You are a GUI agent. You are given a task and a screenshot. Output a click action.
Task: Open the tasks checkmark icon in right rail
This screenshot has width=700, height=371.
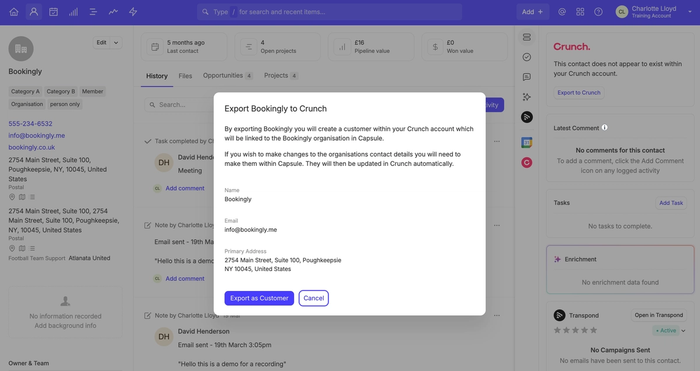click(x=527, y=57)
